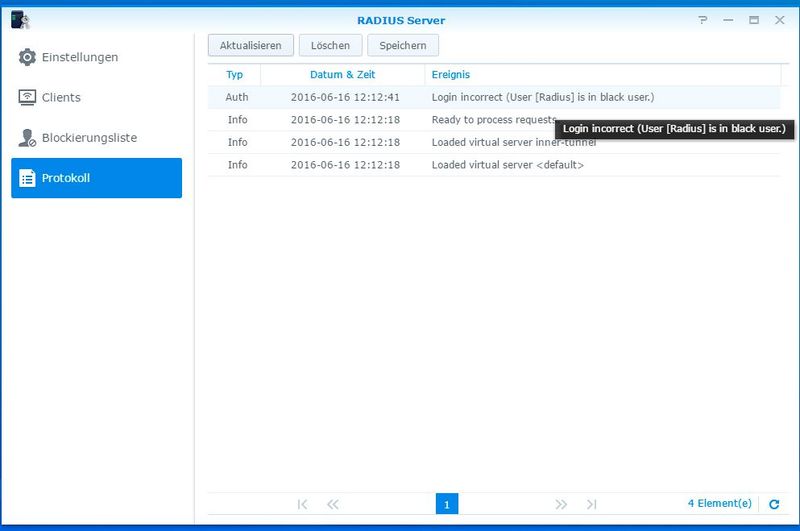Minimize the RADIUS Server window

coord(729,20)
